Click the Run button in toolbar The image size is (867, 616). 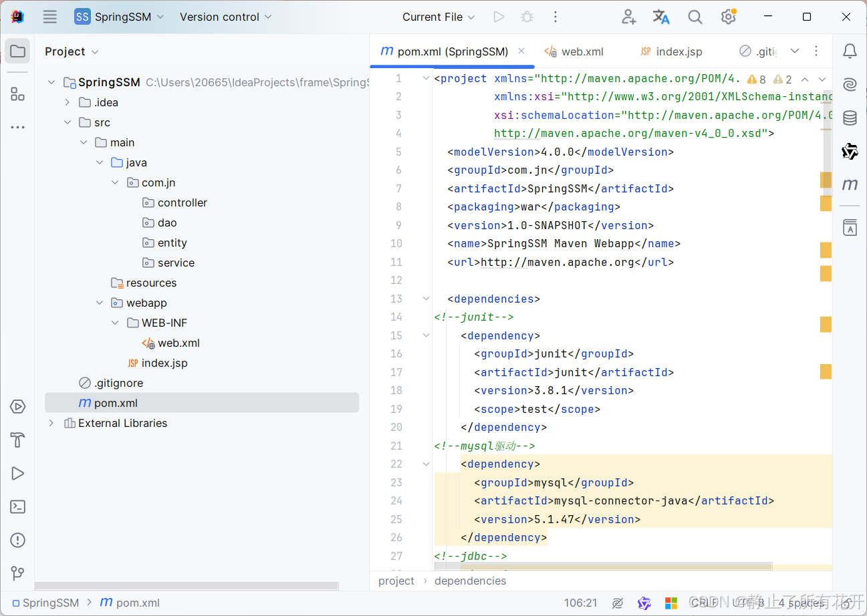click(499, 17)
